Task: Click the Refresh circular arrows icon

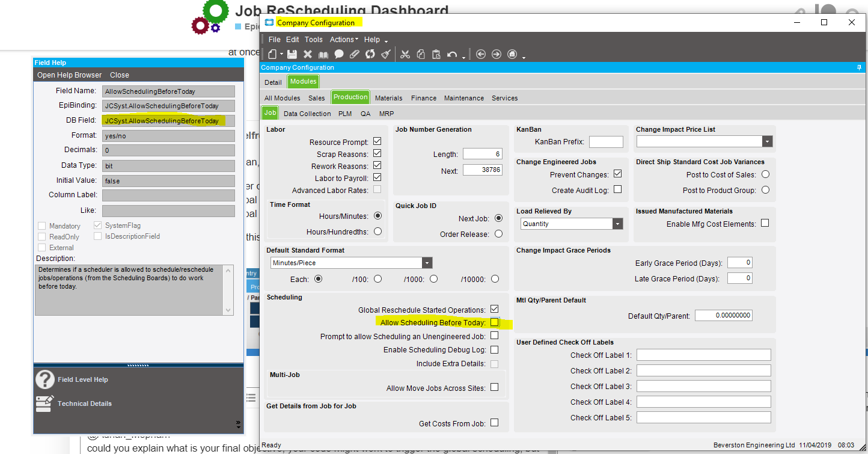Action: coord(370,54)
